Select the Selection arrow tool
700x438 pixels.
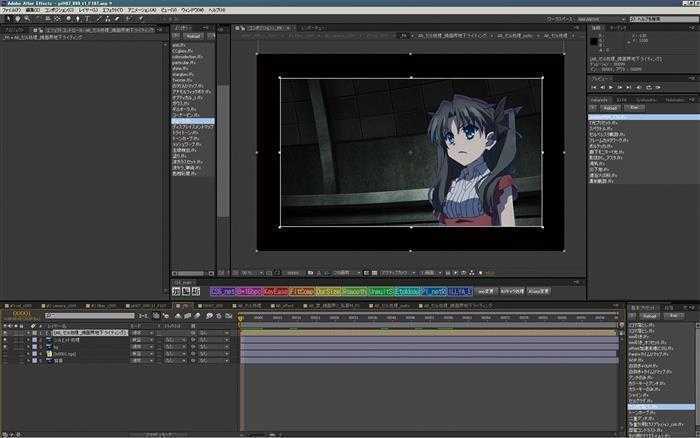click(x=8, y=19)
